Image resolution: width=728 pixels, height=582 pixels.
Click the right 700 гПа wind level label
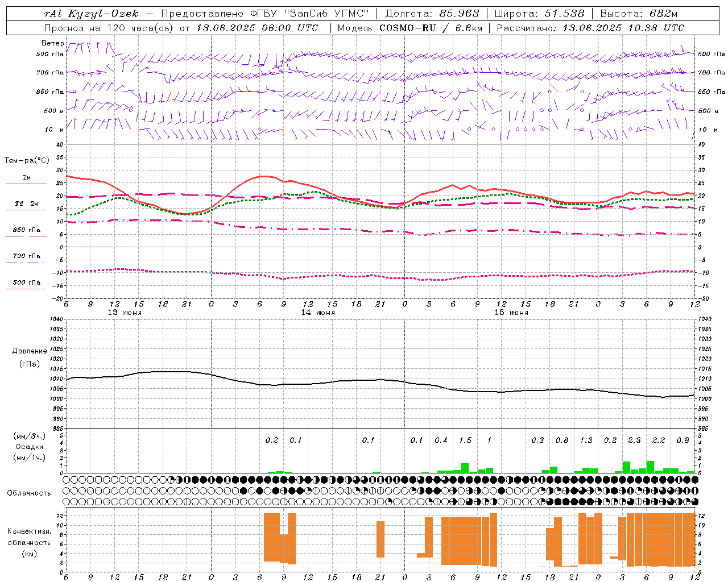[712, 73]
